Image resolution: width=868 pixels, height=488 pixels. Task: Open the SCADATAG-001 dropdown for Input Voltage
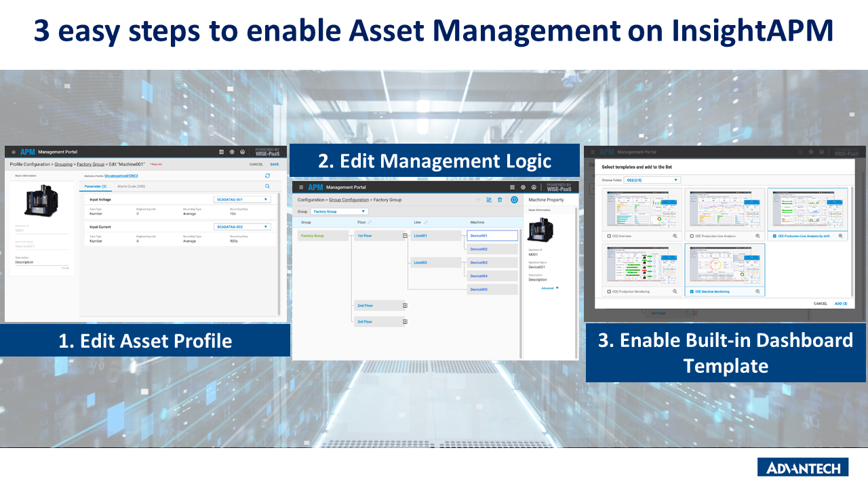click(x=242, y=199)
